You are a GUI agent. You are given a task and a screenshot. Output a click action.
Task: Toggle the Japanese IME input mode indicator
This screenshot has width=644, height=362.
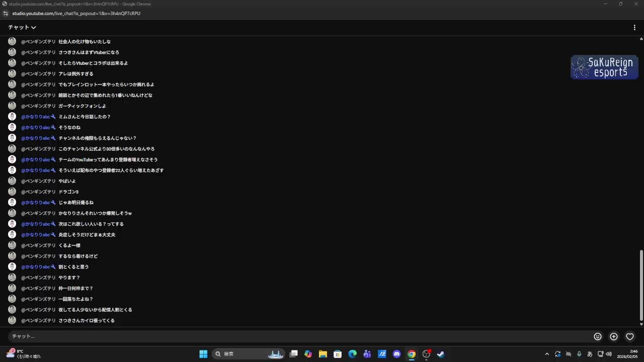pyautogui.click(x=590, y=354)
